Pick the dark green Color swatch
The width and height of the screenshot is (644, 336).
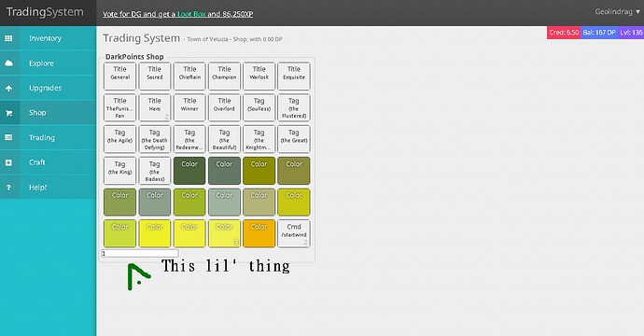[x=189, y=171]
